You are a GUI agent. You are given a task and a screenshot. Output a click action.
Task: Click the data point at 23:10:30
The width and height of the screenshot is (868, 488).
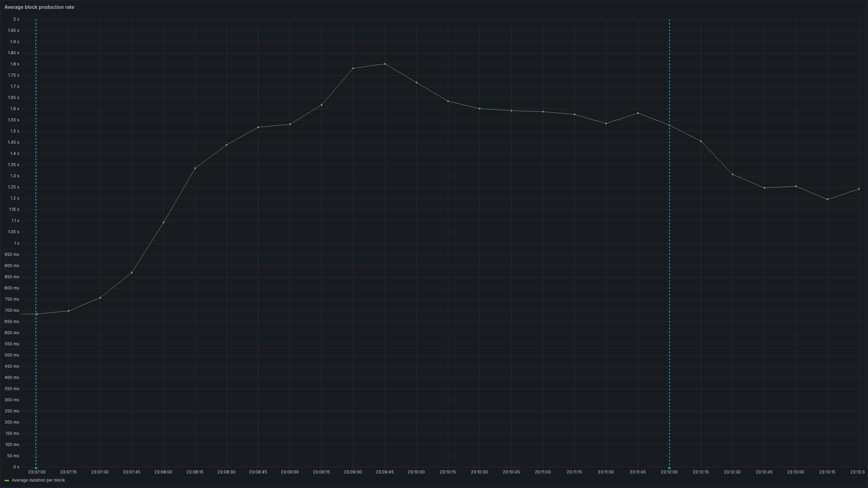click(x=479, y=108)
